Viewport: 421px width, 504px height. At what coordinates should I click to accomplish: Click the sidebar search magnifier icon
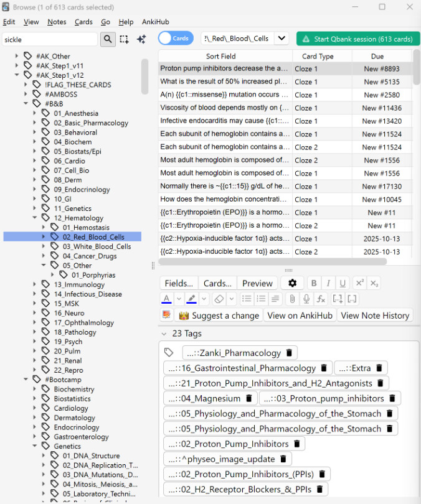tap(108, 39)
